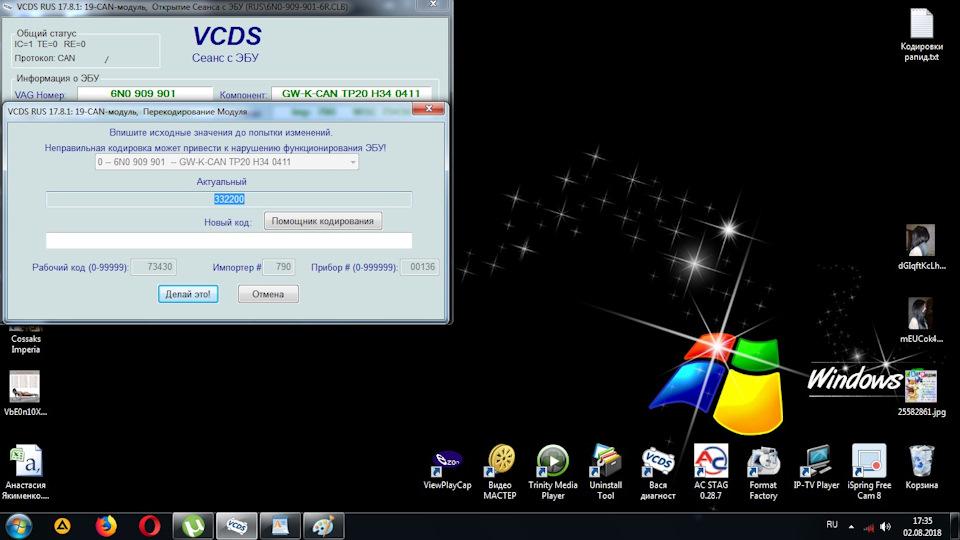The image size is (960, 540).
Task: Open the VbE0n10X desktop file
Action: click(25, 392)
